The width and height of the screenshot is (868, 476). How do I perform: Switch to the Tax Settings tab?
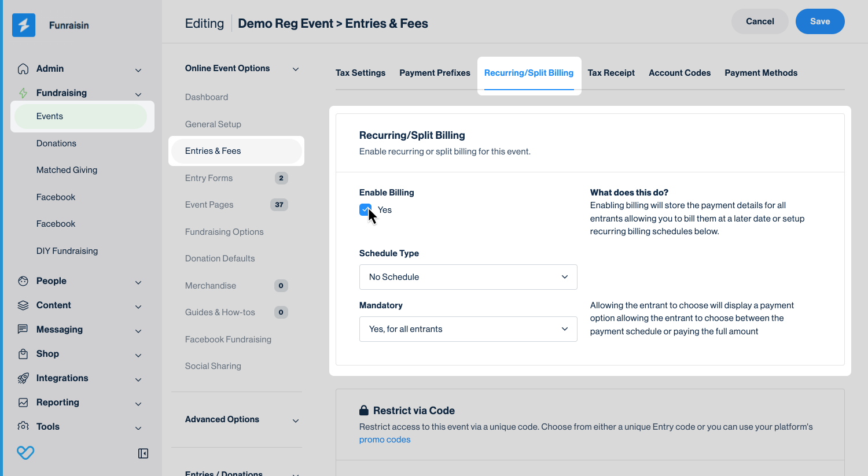pos(360,73)
